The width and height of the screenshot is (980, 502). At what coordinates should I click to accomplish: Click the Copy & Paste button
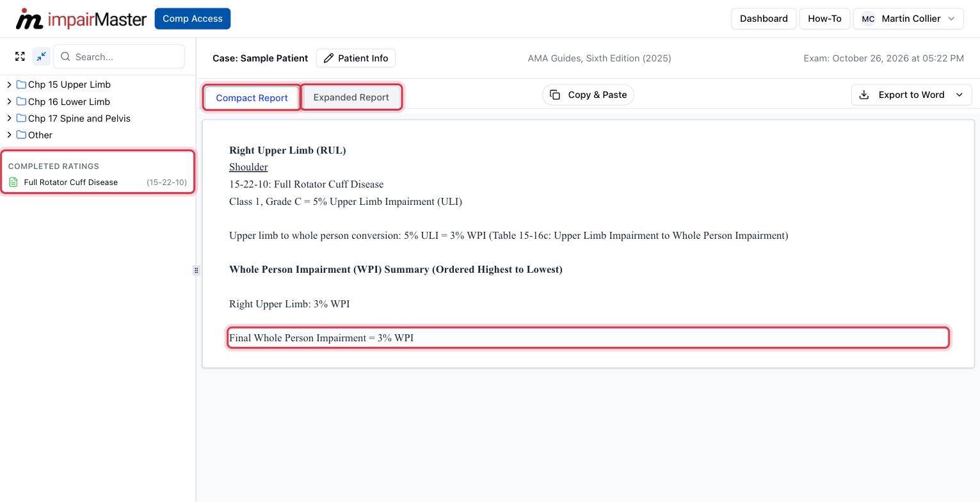click(588, 95)
